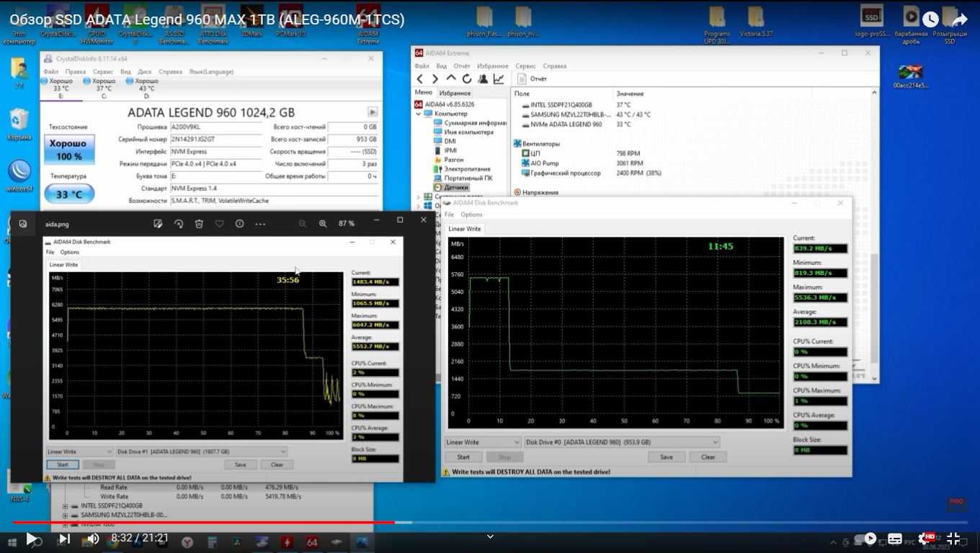Open video settings gear with HD badge
Image resolution: width=980 pixels, height=553 pixels.
pyautogui.click(x=925, y=538)
